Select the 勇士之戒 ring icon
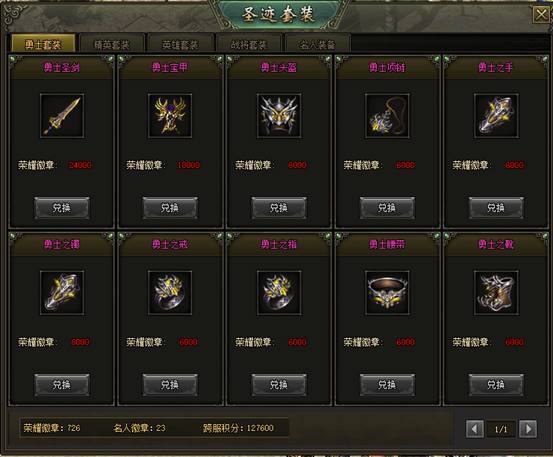 point(170,293)
